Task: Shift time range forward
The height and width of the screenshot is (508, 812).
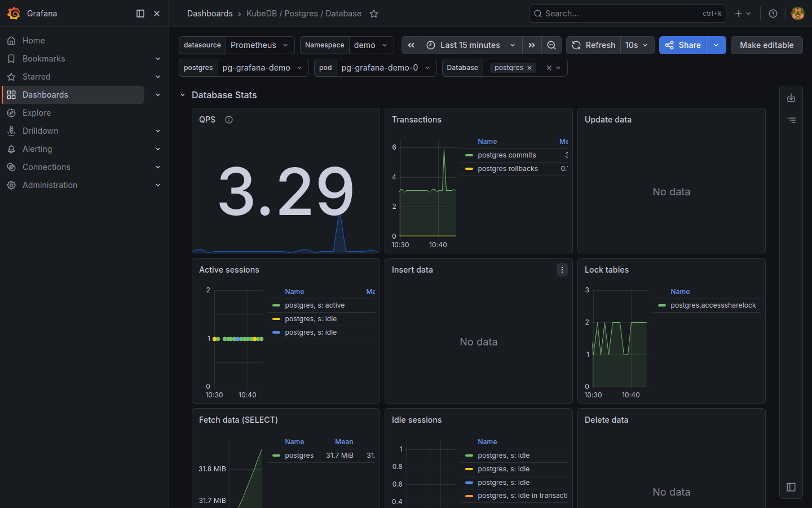Action: pyautogui.click(x=532, y=45)
